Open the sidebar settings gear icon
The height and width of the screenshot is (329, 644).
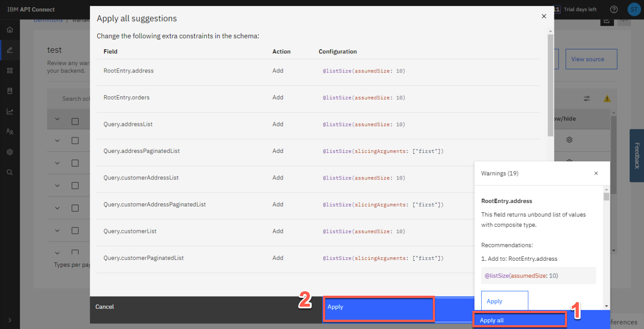[x=10, y=152]
